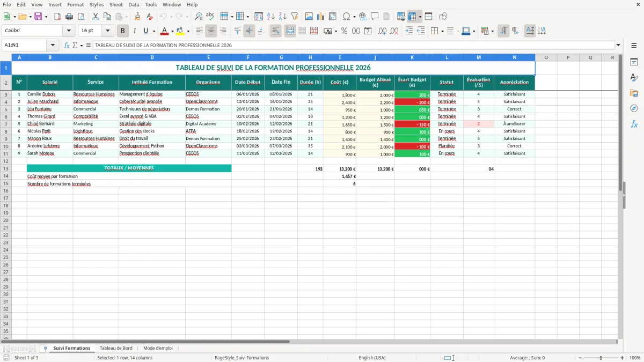Open the Function Wizard fx icon
The image size is (644, 362).
(x=67, y=46)
